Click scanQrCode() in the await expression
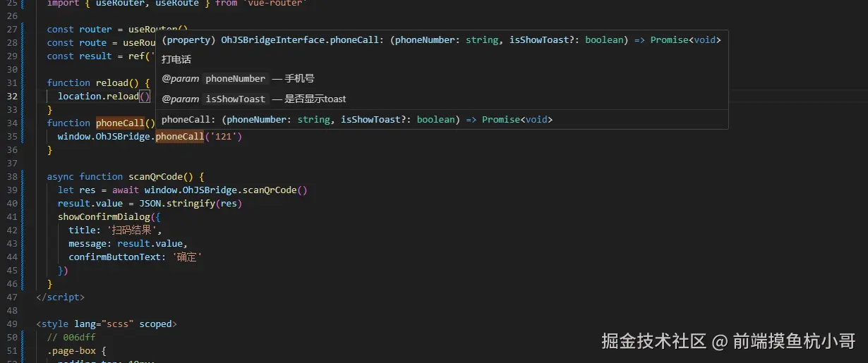 pos(275,190)
